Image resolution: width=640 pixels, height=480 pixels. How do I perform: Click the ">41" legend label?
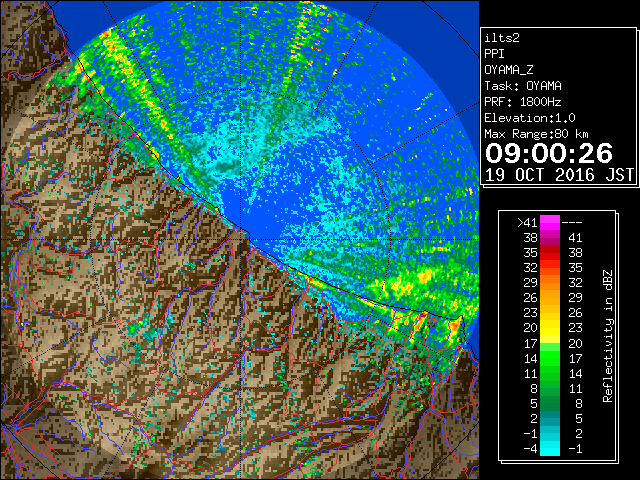click(x=527, y=222)
